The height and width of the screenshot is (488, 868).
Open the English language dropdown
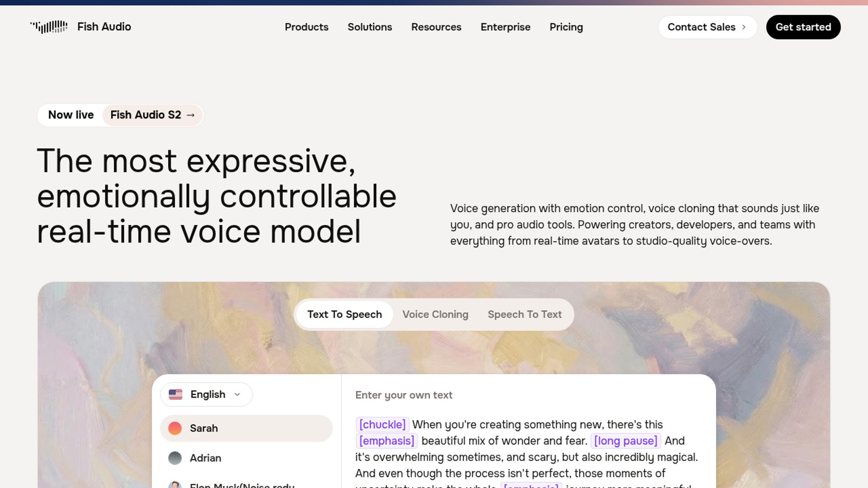click(x=206, y=394)
